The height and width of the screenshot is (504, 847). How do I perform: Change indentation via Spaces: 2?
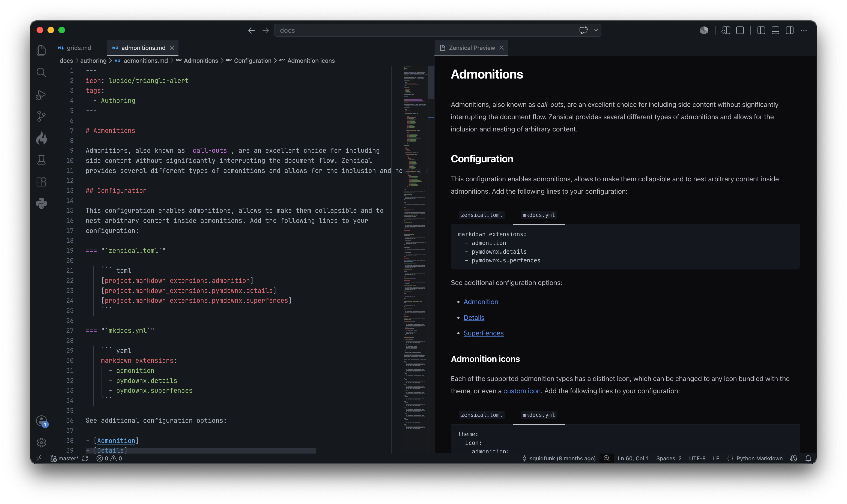click(x=669, y=458)
